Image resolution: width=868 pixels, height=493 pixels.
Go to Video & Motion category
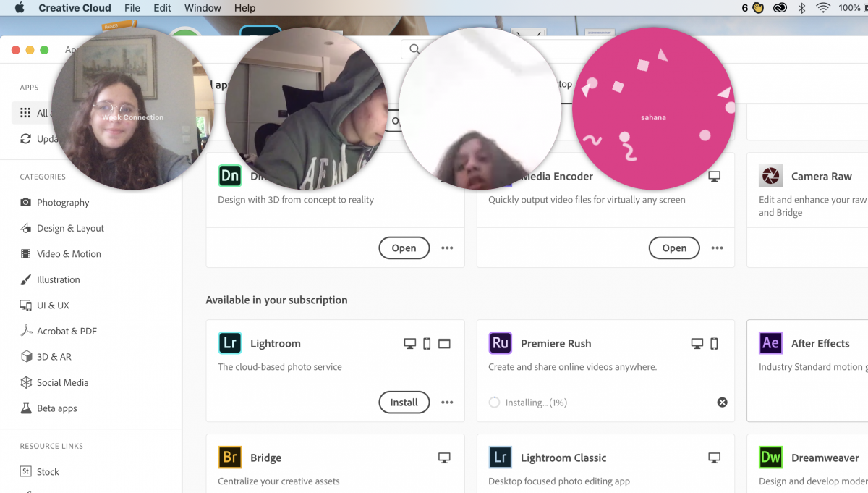(x=69, y=254)
